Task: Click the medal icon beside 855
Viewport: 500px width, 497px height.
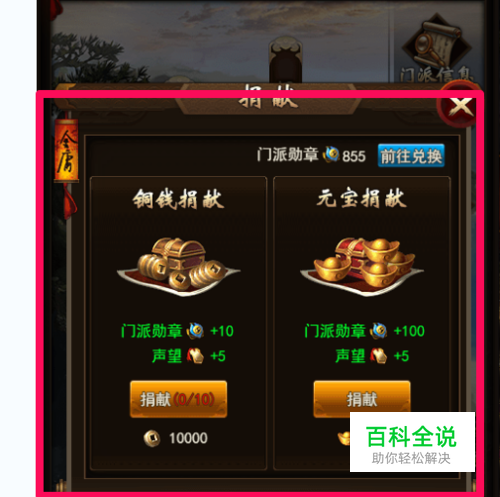Action: [331, 155]
